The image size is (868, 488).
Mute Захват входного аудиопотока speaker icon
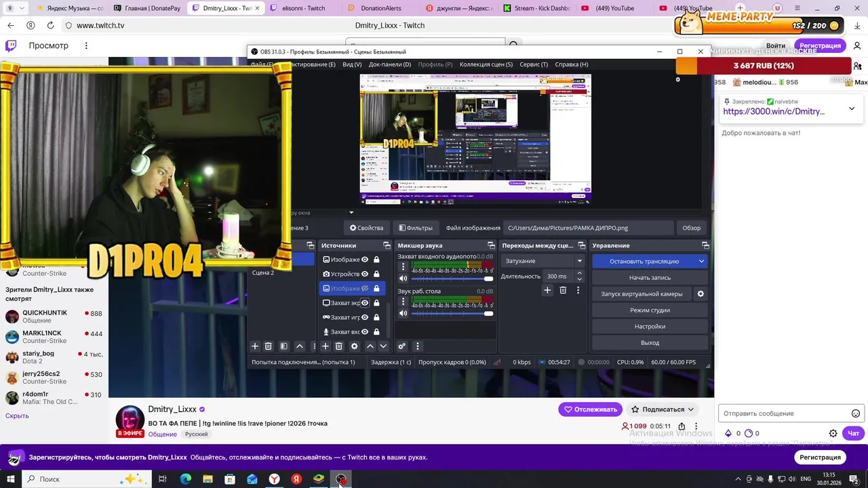(403, 279)
